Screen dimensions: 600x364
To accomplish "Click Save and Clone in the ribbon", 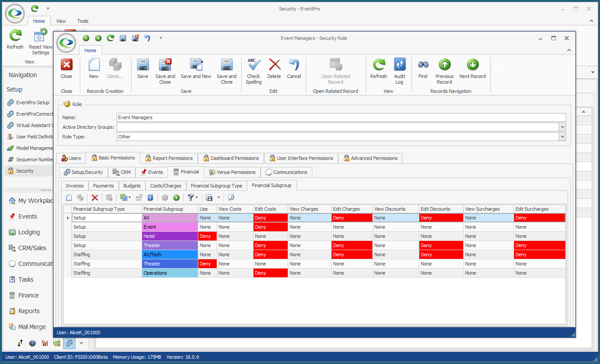I will click(x=226, y=71).
